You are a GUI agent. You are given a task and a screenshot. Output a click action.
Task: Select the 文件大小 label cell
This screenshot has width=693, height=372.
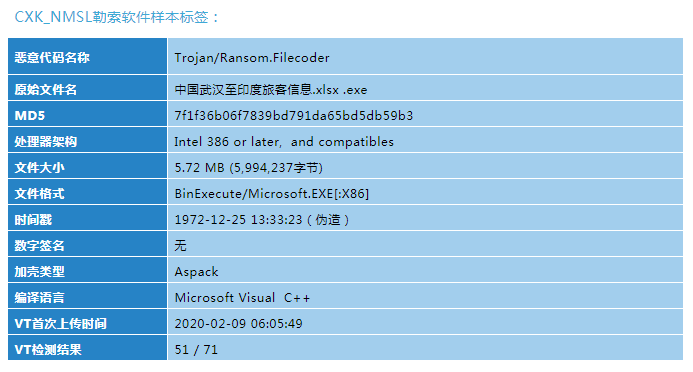click(x=88, y=166)
